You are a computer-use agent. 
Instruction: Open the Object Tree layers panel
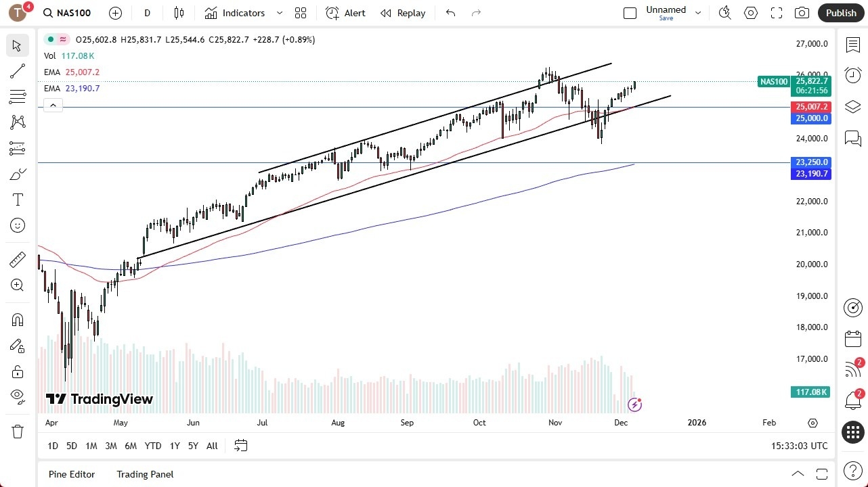coord(852,106)
